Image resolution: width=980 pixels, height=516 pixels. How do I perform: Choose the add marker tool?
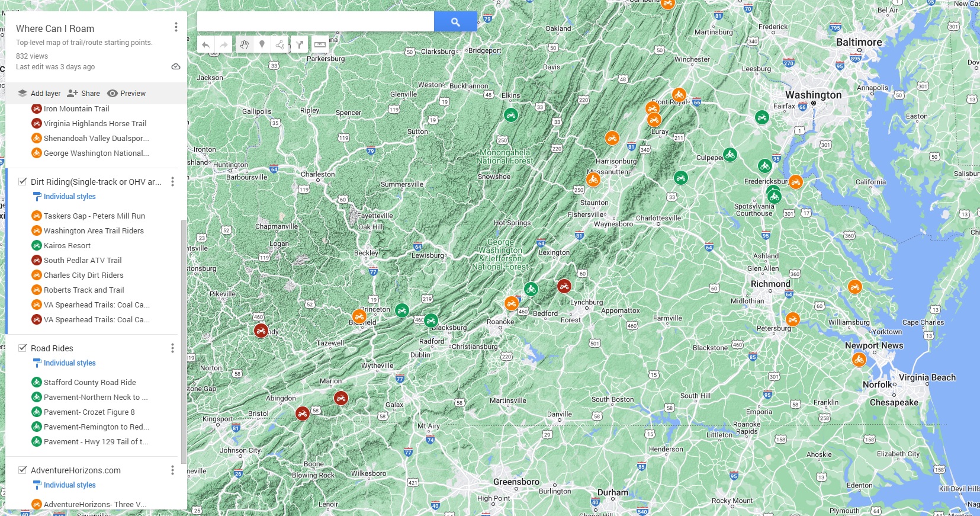point(262,44)
